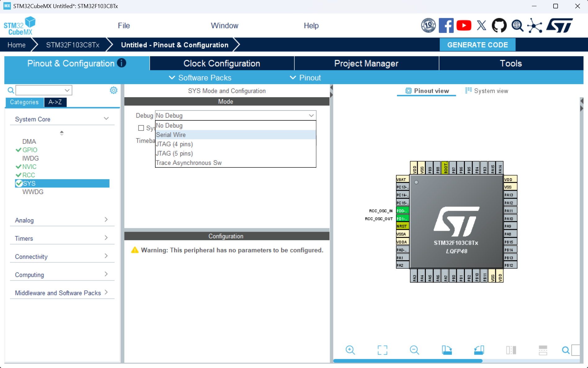Open the GitHub icon in header
Screen dimensions: 588x368
(499, 25)
